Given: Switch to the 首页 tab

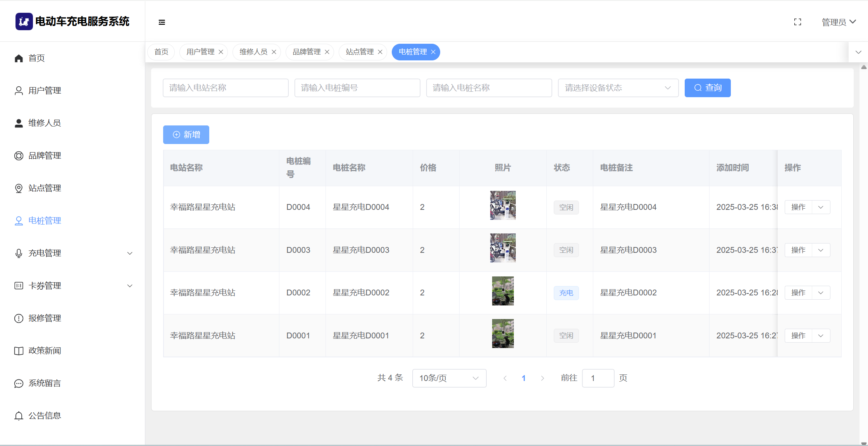Looking at the screenshot, I should [161, 52].
